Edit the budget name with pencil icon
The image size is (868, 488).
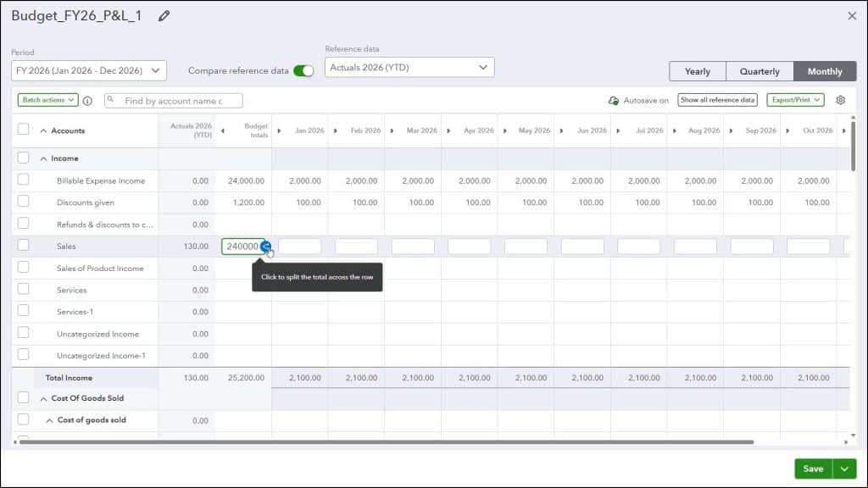pyautogui.click(x=164, y=16)
